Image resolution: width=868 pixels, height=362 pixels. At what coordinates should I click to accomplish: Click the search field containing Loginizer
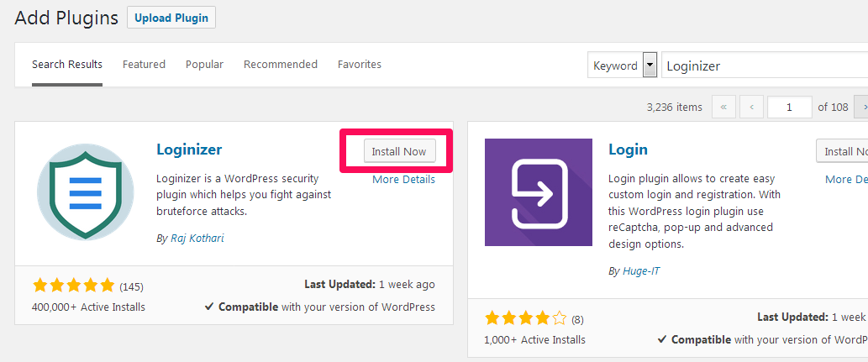click(x=765, y=66)
